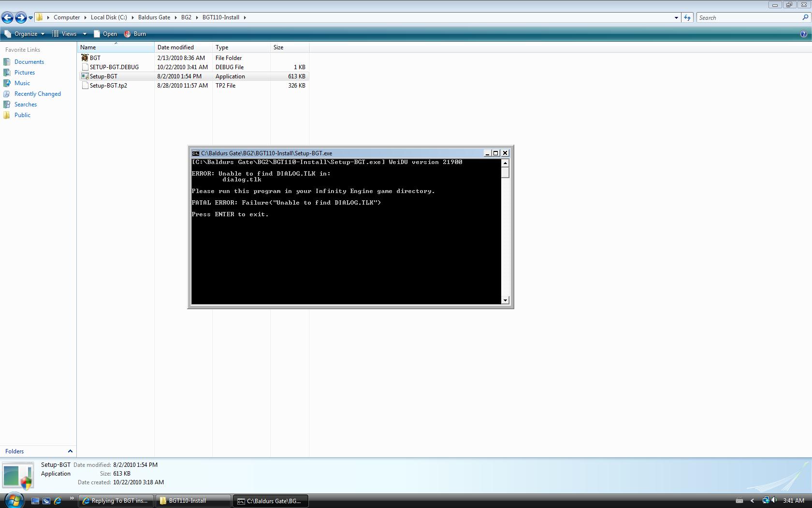Sort by Name column header
The image size is (812, 508).
116,47
